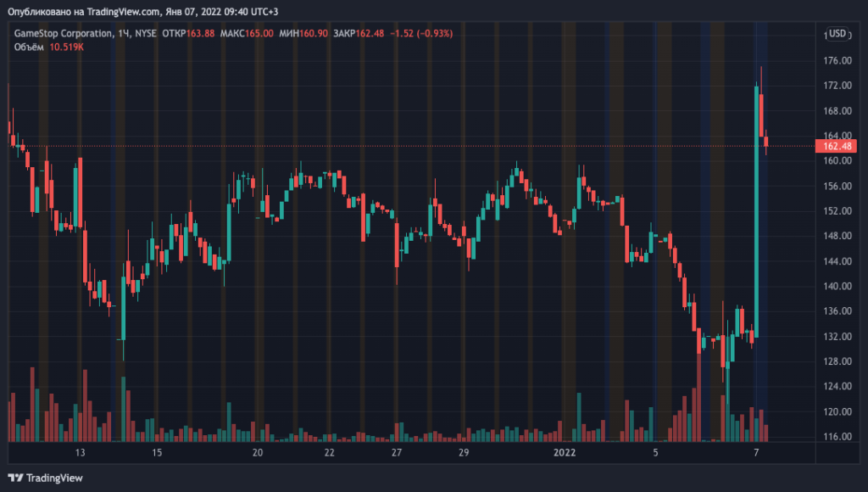Click the volume value 10.519K
Image resolution: width=868 pixels, height=492 pixels.
[67, 47]
